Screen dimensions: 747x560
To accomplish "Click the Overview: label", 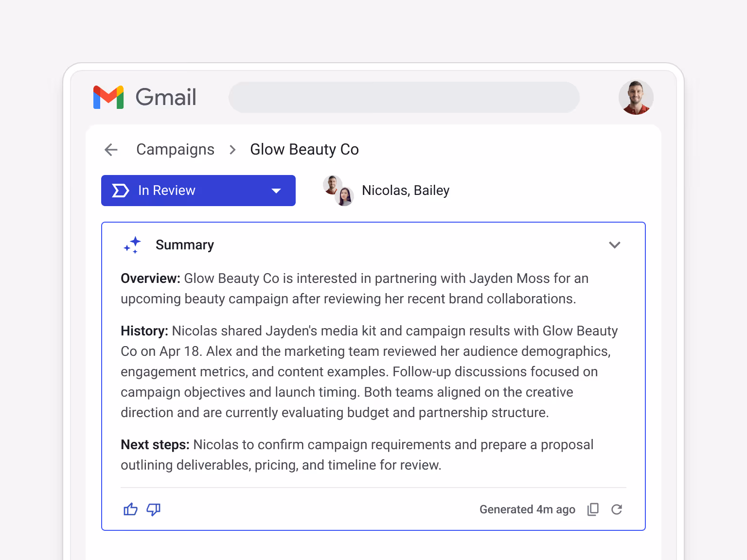I will 150,279.
